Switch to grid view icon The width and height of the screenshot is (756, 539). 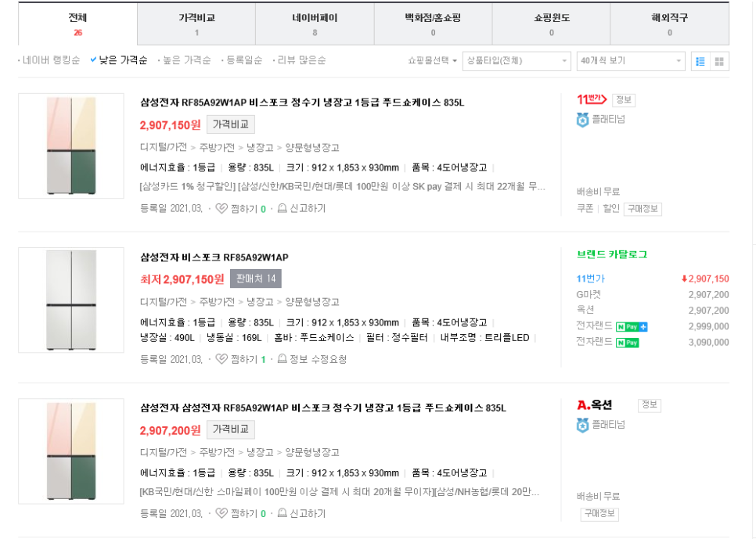pos(719,61)
